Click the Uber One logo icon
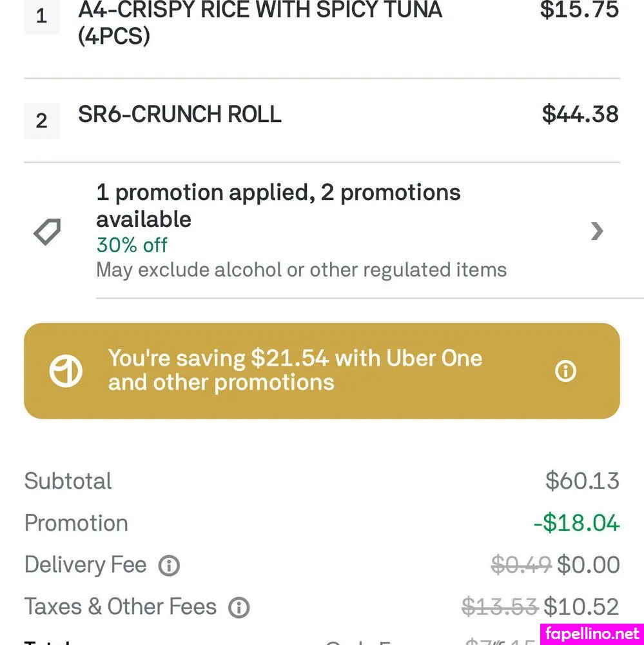The image size is (644, 645). (x=66, y=371)
